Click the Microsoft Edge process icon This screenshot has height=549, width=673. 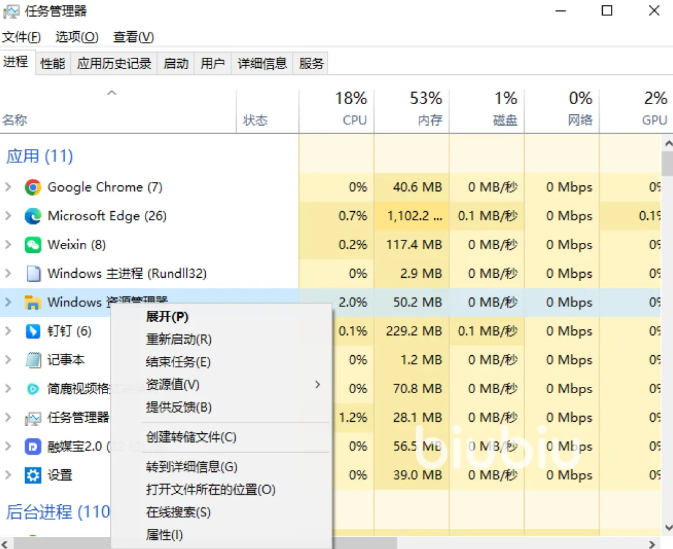33,216
